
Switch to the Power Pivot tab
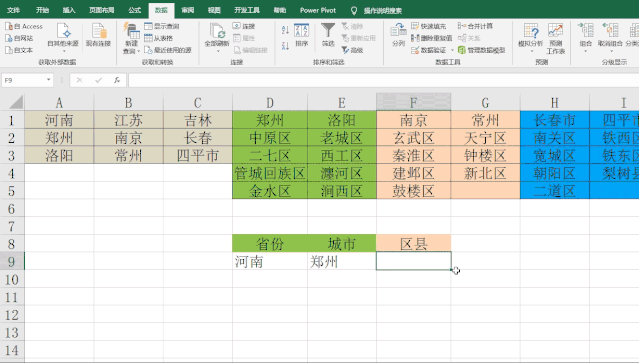click(x=318, y=10)
